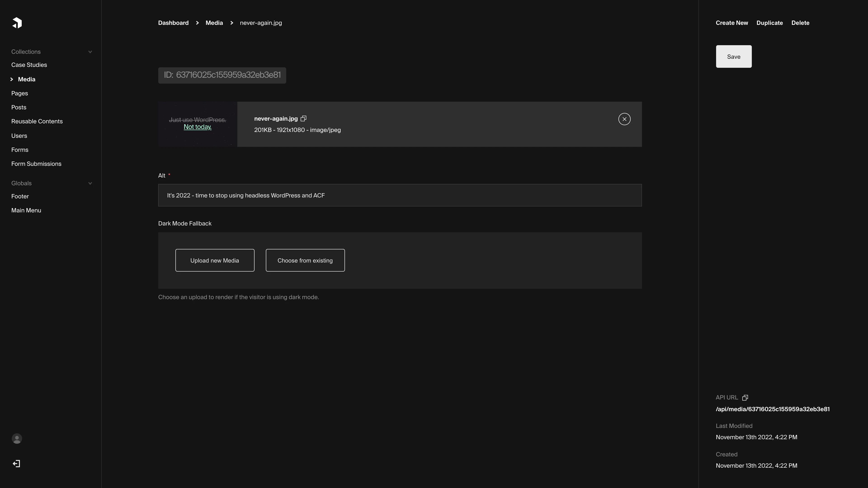Click Upload new Media
Image resolution: width=868 pixels, height=488 pixels.
click(x=215, y=260)
